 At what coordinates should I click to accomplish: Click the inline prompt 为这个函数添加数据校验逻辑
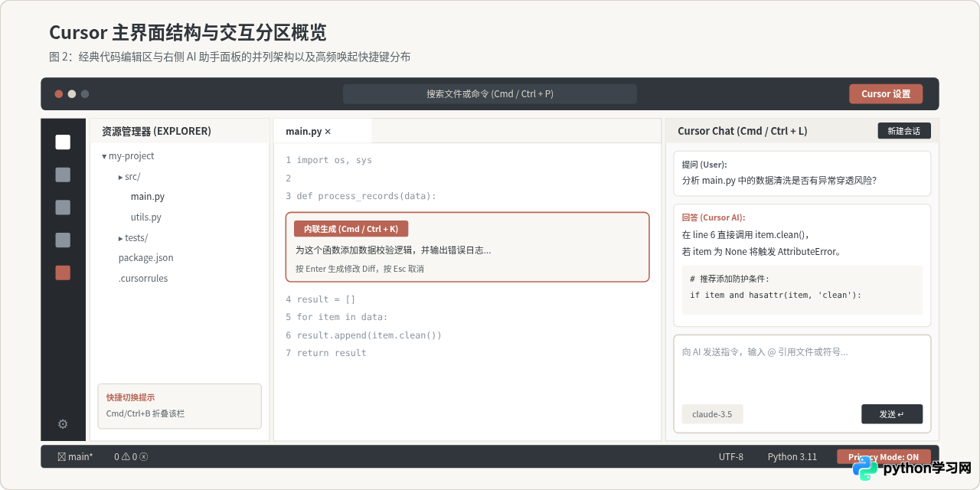coord(394,250)
